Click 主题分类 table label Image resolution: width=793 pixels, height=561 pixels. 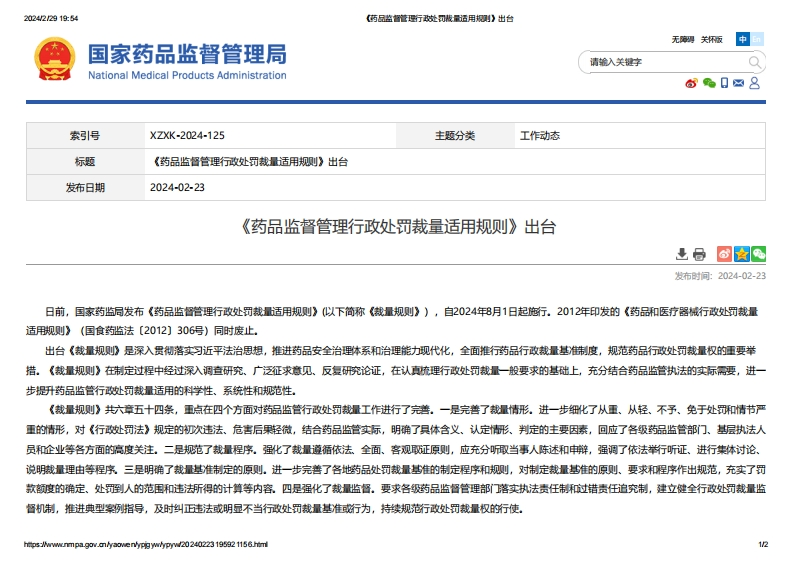coord(455,136)
